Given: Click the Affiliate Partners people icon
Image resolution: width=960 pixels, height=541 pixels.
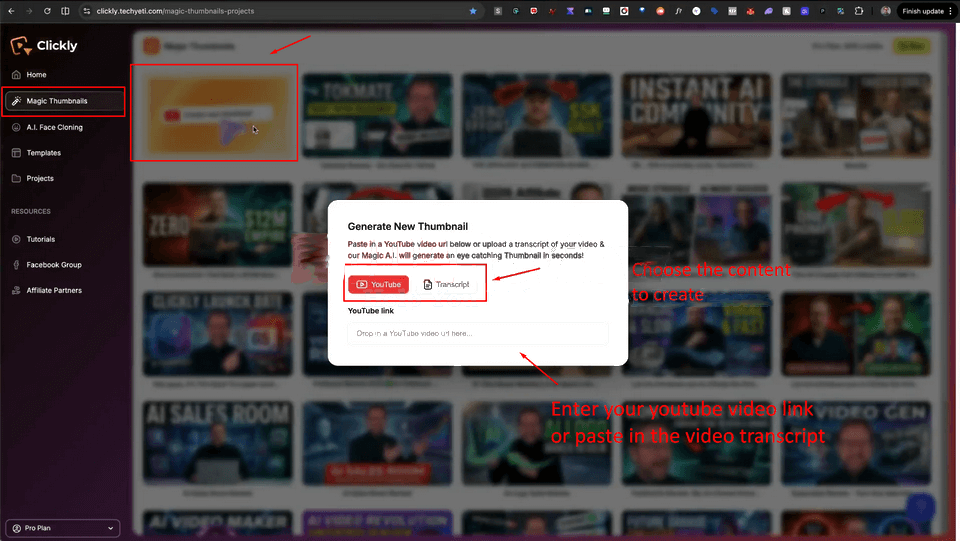Looking at the screenshot, I should click(16, 291).
